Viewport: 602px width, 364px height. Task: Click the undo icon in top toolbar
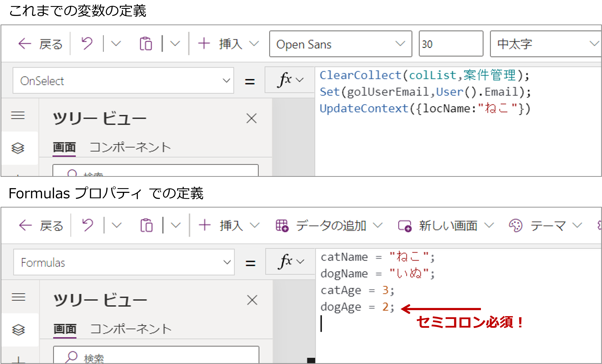pyautogui.click(x=87, y=44)
